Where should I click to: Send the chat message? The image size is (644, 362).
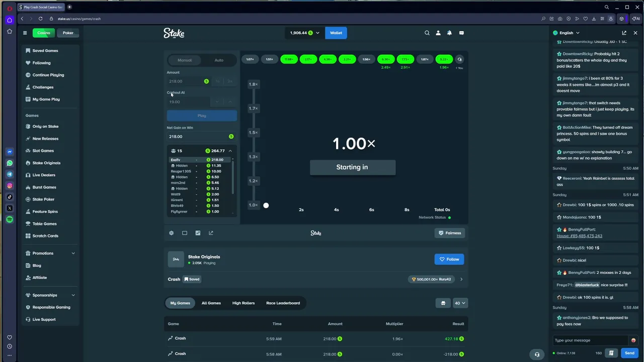tap(629, 353)
